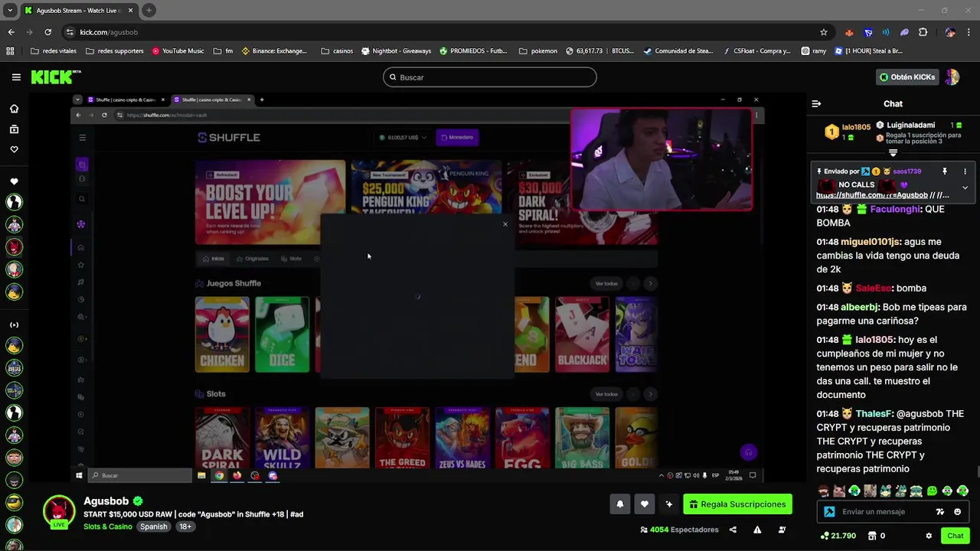Open the Agusbob channel avatar
Viewport: 980px width, 551px height.
(59, 511)
